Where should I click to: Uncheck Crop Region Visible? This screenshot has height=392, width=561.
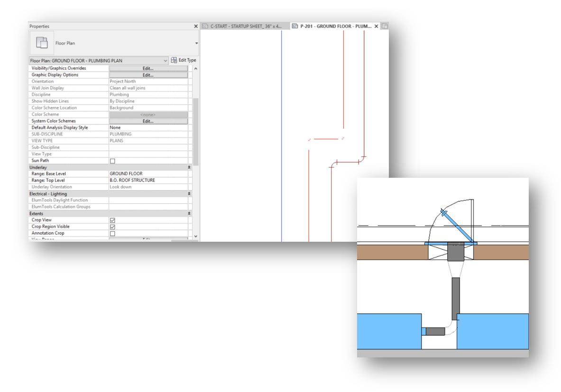point(112,226)
